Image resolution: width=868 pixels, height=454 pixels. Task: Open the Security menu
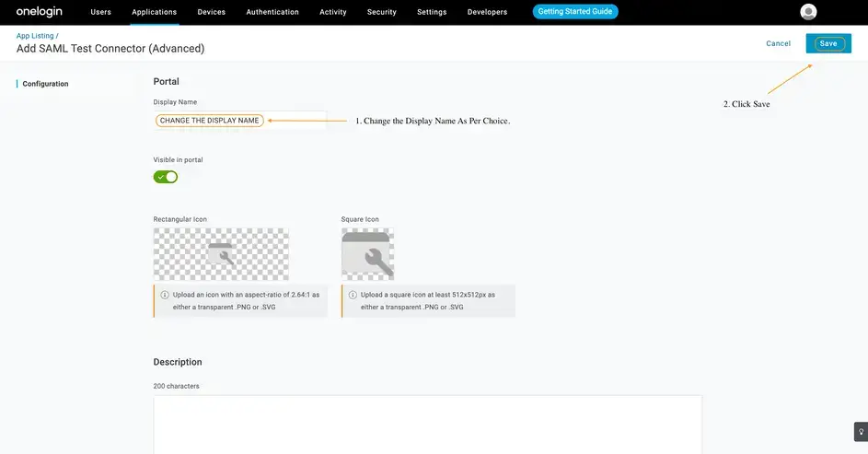click(x=382, y=12)
